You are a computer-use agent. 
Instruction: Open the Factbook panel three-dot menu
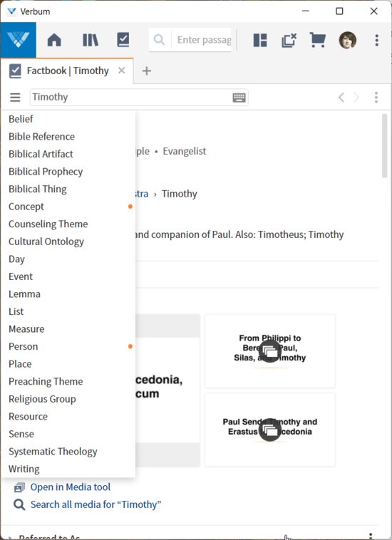pos(376,98)
